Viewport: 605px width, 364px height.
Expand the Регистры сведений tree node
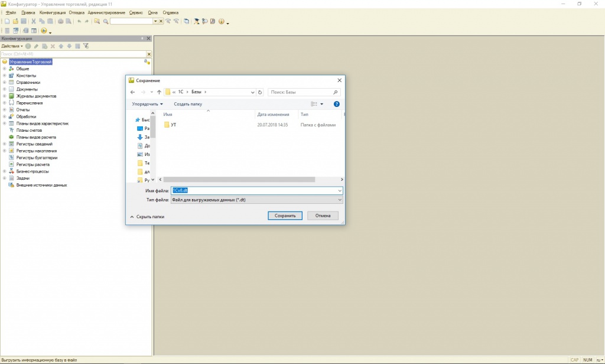pyautogui.click(x=4, y=144)
